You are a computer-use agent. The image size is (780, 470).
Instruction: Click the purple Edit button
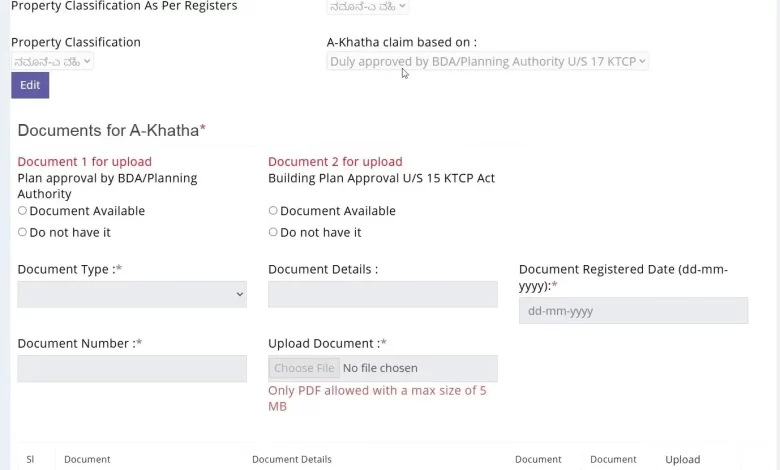[x=30, y=85]
